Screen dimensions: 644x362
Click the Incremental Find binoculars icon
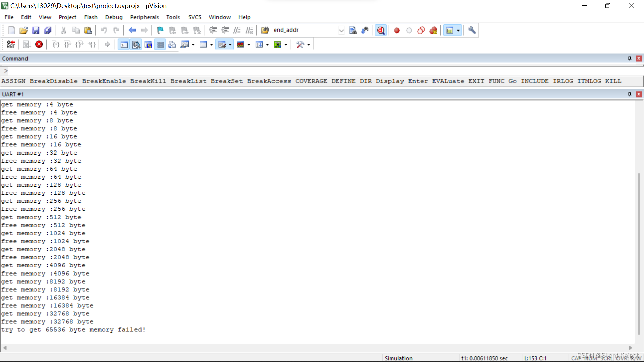coord(365,30)
